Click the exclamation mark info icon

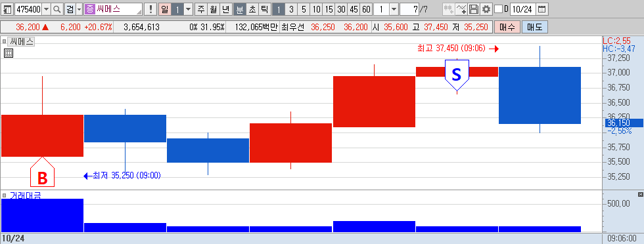pyautogui.click(x=150, y=9)
